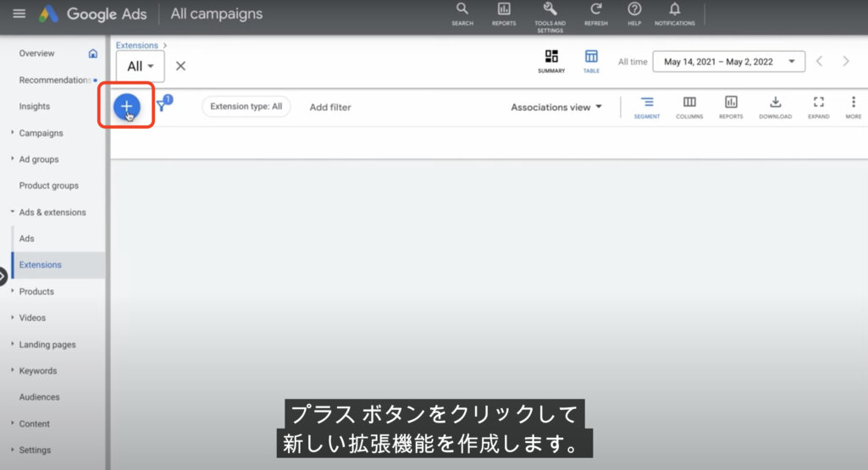This screenshot has height=470, width=868.
Task: Toggle the Segment option
Action: click(647, 106)
